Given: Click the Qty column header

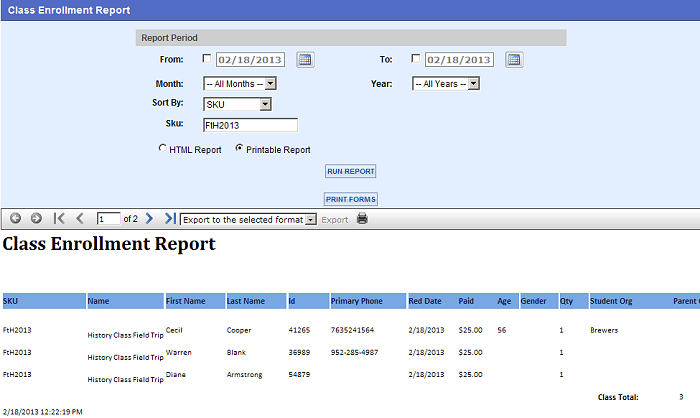Looking at the screenshot, I should pyautogui.click(x=574, y=301).
